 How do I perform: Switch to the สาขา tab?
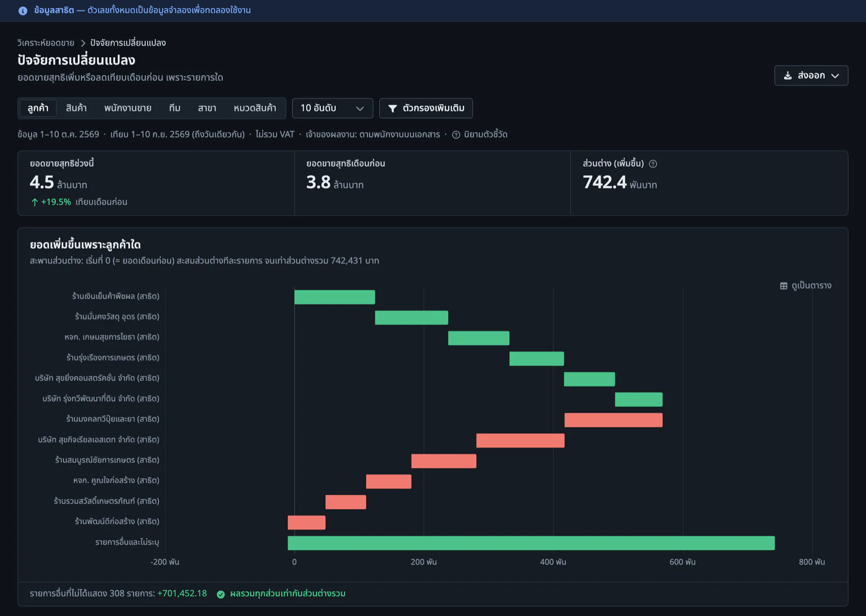(x=207, y=108)
